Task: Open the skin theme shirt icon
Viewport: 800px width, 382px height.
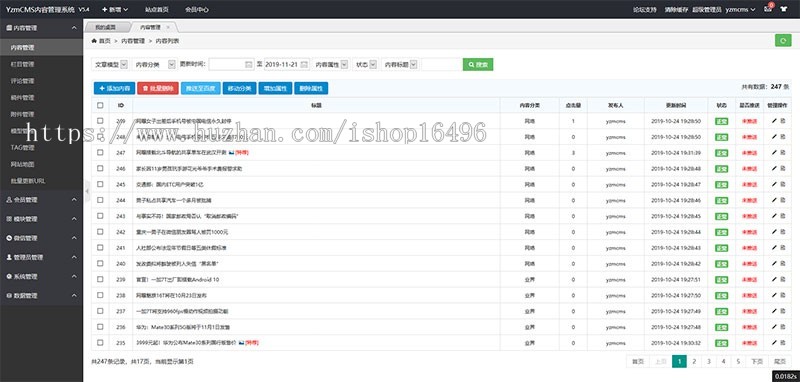Action: point(784,9)
